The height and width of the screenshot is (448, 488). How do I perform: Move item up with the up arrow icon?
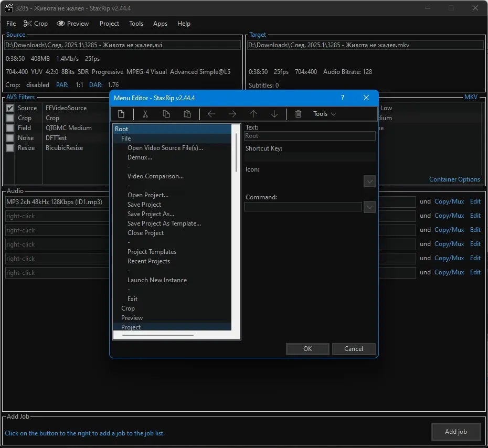pyautogui.click(x=253, y=114)
